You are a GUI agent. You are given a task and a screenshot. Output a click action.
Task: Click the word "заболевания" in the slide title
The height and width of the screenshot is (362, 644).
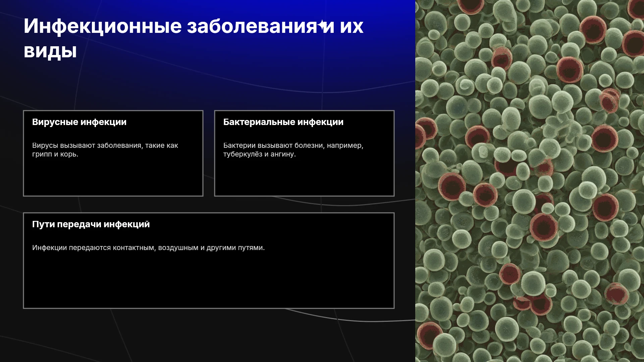click(x=252, y=26)
